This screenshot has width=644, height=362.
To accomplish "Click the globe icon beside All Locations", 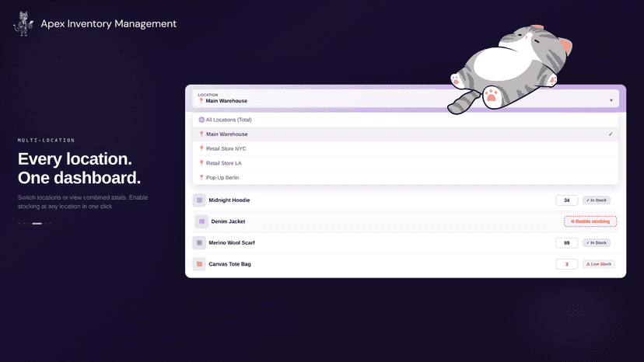I will click(x=201, y=120).
